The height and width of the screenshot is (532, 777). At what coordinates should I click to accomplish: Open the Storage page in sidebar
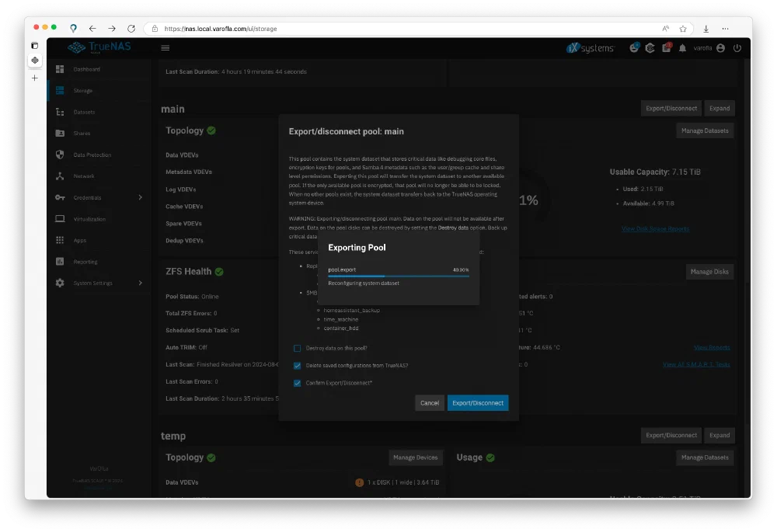tap(99, 91)
